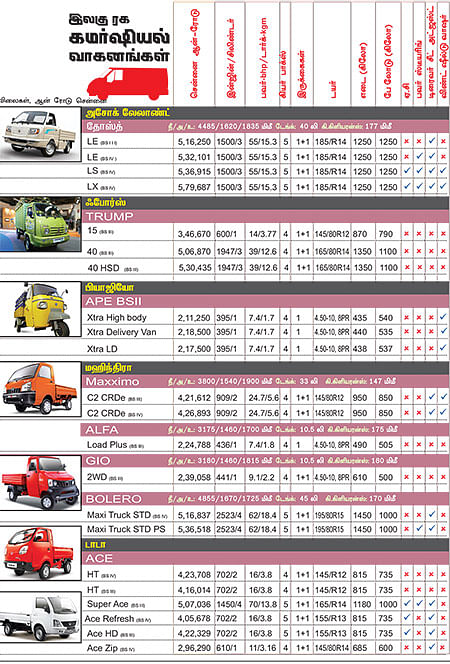Screen dimensions: 450x664
Task: Select power value 9.1/2.2 in GIO row
Action: tap(262, 477)
